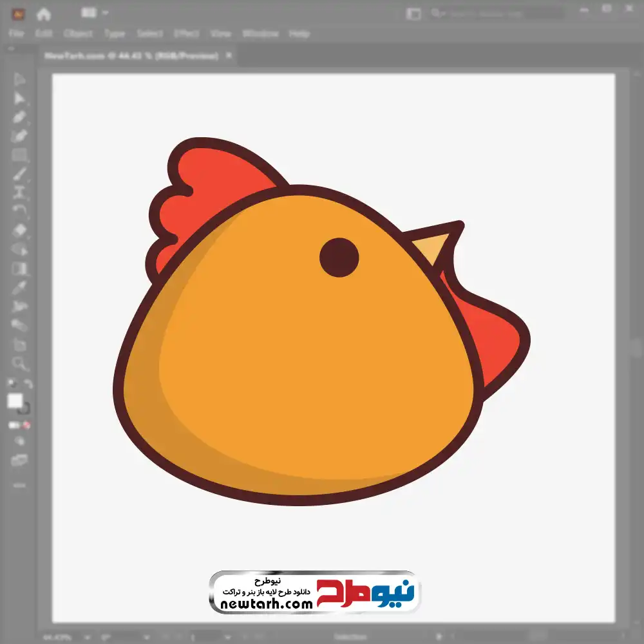Click the Fill color swatch
The width and height of the screenshot is (644, 644).
click(15, 401)
